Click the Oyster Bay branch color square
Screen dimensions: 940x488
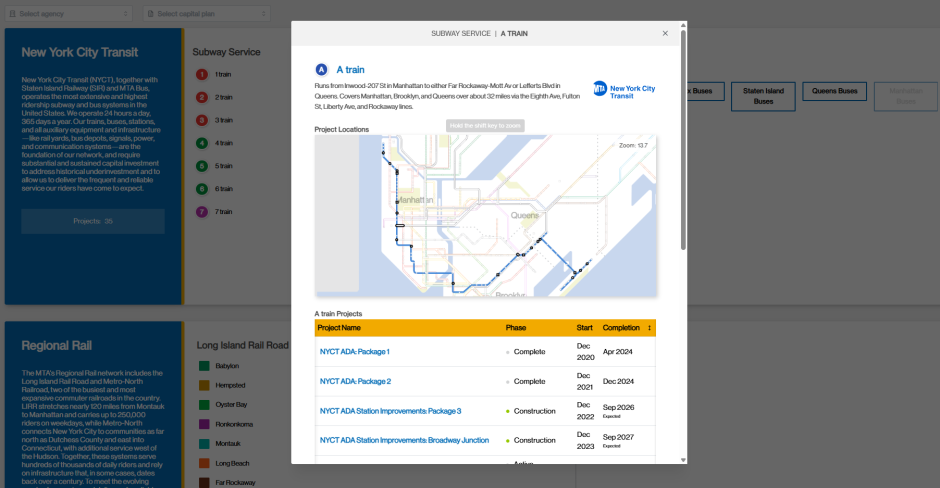204,405
